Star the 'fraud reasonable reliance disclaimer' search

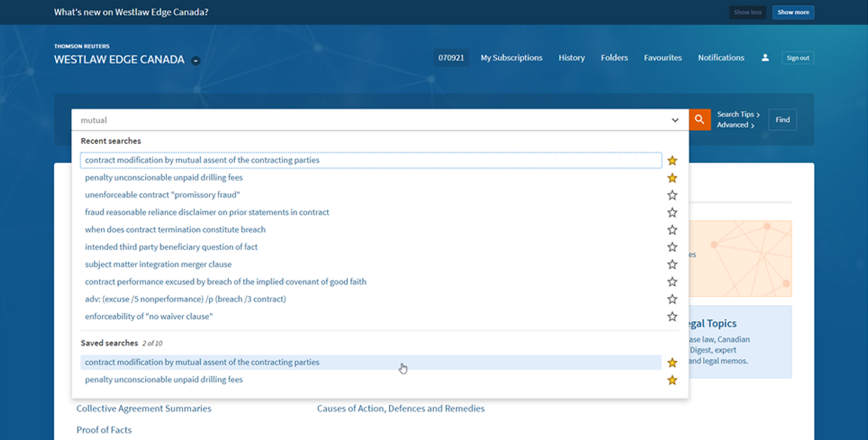(672, 212)
